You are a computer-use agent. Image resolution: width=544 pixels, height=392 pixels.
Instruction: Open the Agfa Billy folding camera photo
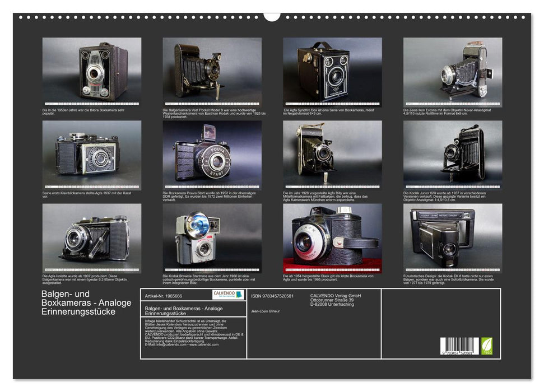[332, 153]
